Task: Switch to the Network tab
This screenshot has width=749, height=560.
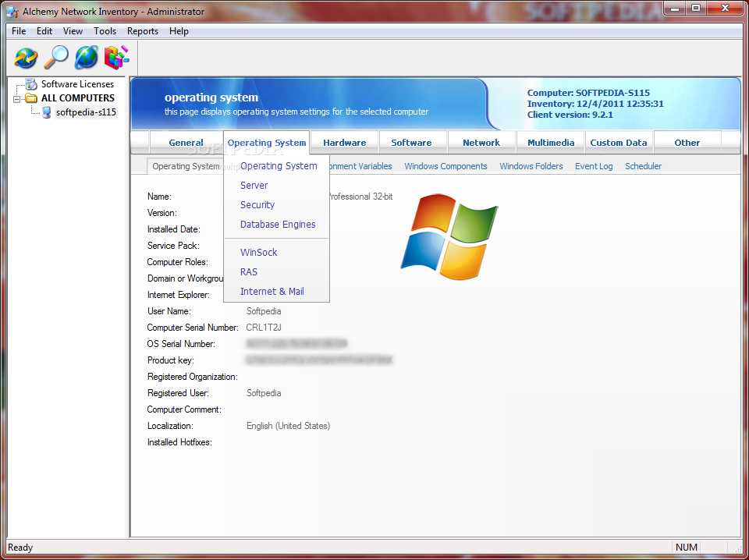Action: (x=481, y=142)
